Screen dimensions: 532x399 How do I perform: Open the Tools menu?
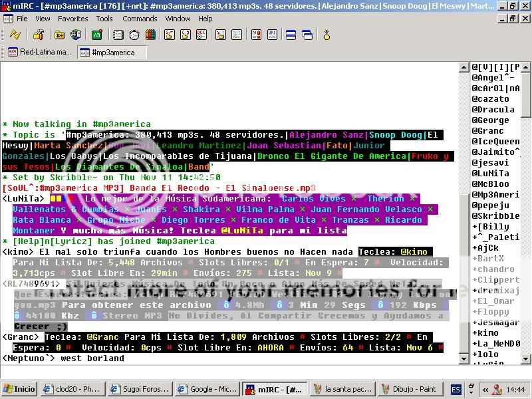[104, 19]
